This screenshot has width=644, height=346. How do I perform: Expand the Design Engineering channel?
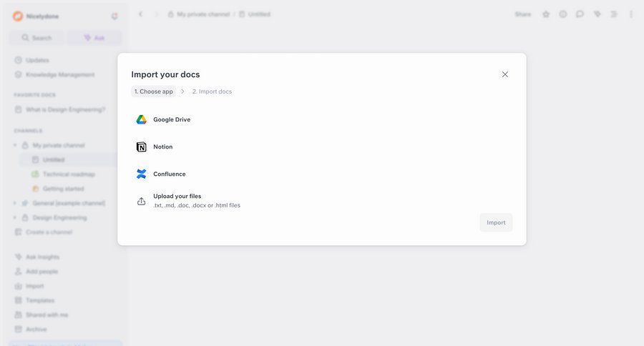click(x=15, y=217)
